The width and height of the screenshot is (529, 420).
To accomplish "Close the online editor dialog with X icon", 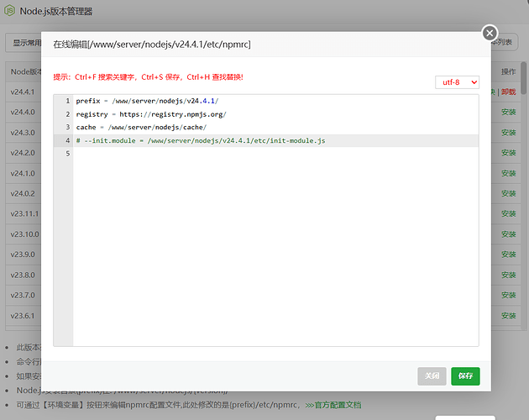I will click(490, 33).
